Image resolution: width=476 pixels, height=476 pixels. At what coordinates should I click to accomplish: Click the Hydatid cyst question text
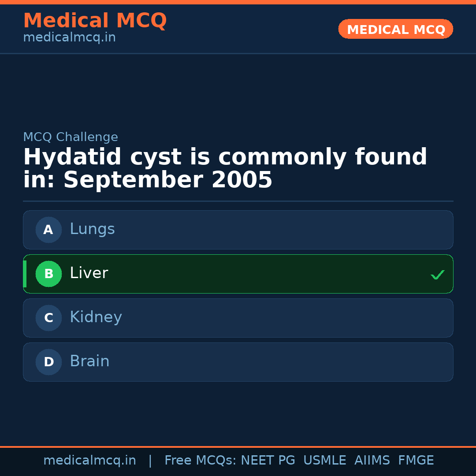click(x=225, y=169)
